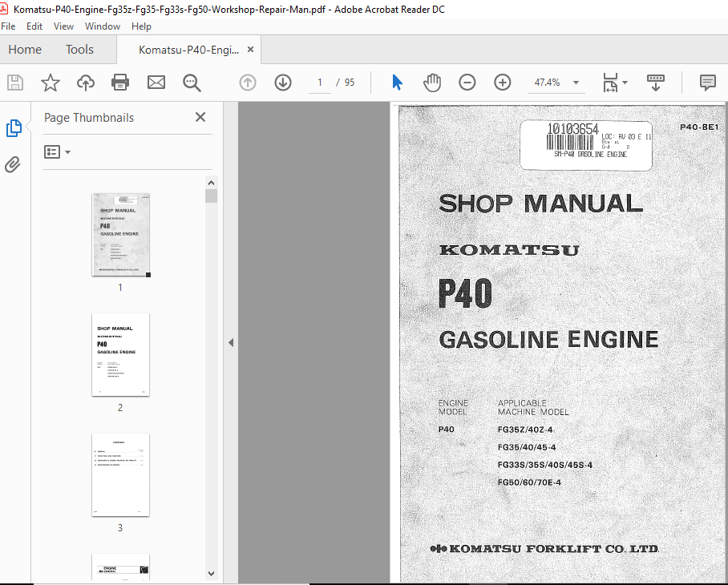
Task: Select page 1 thumbnail
Action: point(121,235)
